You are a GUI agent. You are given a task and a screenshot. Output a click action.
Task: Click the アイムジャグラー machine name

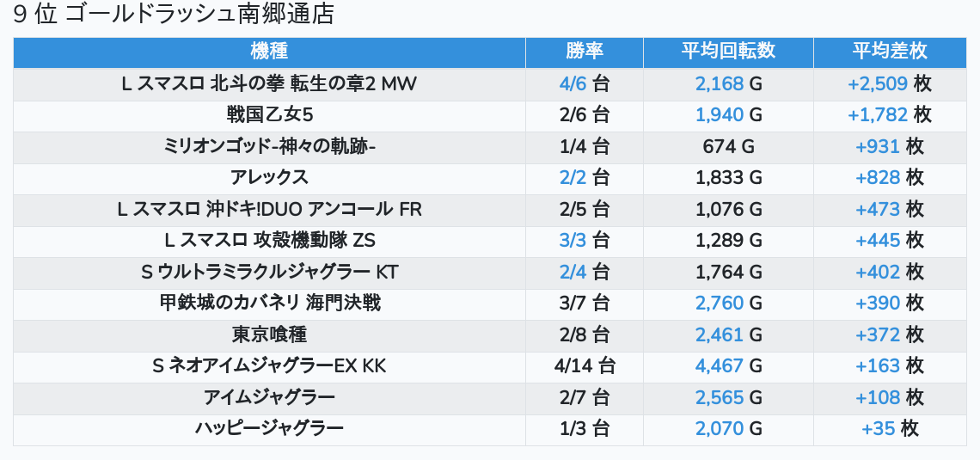tap(269, 397)
